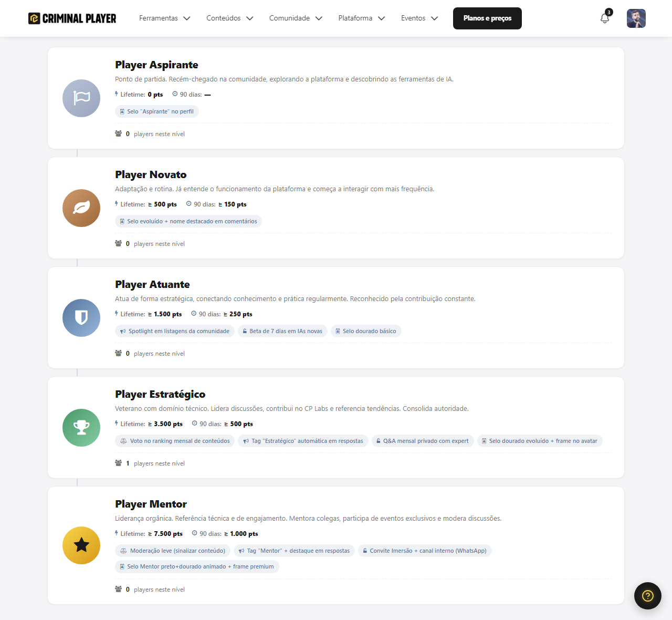Click the Player Mentor star badge icon
Screen dimensions: 672x620
[81, 545]
